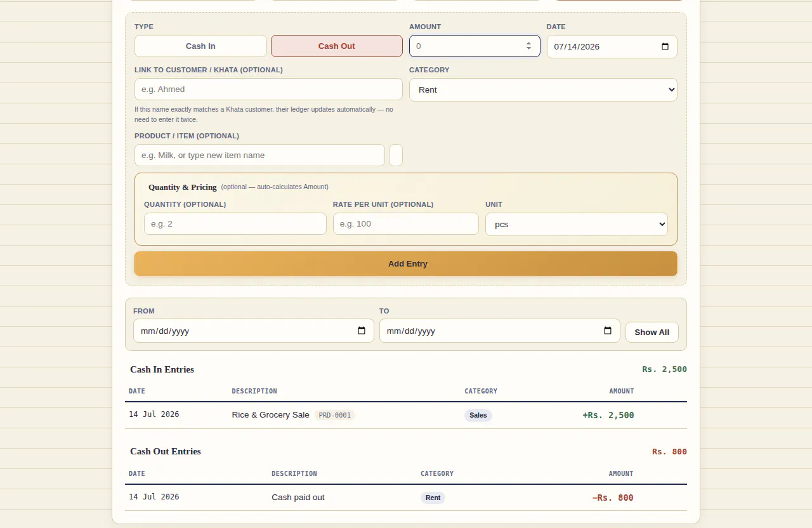The width and height of the screenshot is (812, 528).
Task: Click the Cash In Entries heading
Action: point(162,369)
